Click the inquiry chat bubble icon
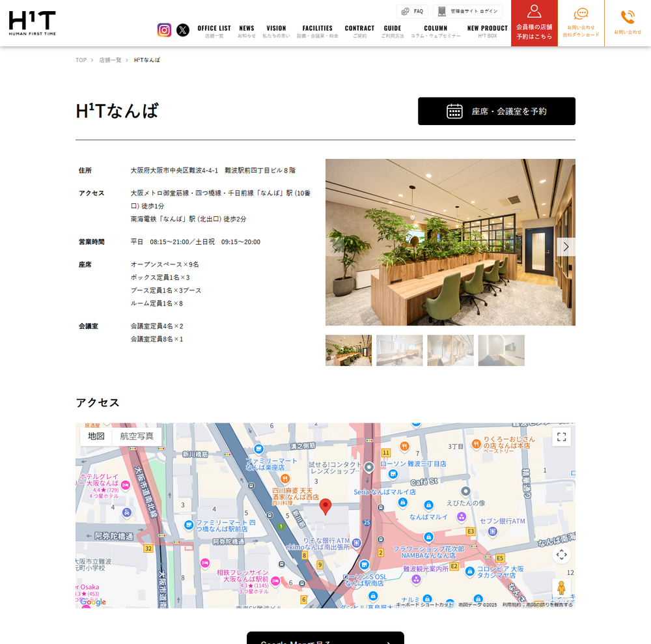The width and height of the screenshot is (651, 644). [581, 14]
